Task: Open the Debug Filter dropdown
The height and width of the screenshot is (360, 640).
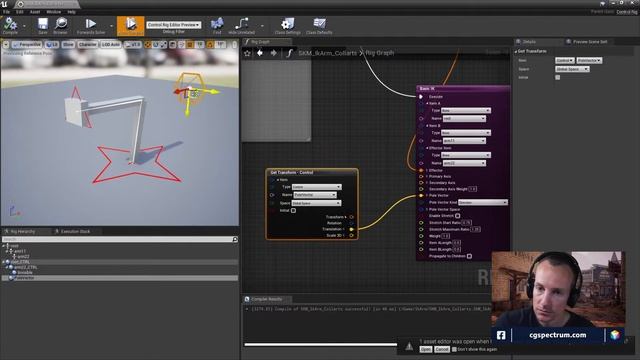Action: 174,25
